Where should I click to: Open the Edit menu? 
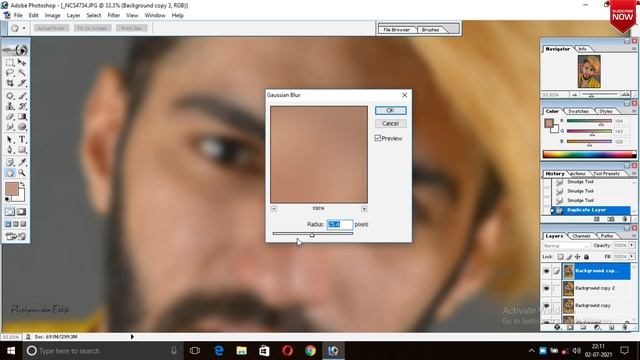pyautogui.click(x=33, y=15)
